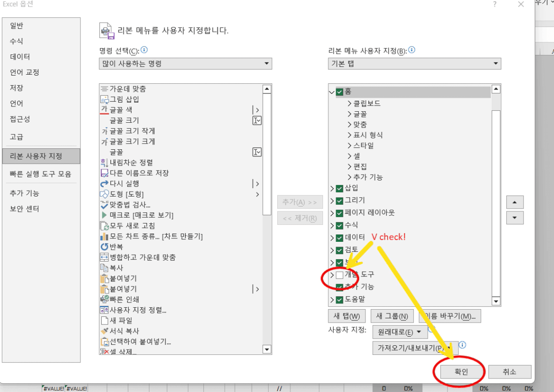
Task: Uncheck the 도움말 tab checkbox
Action: pos(339,300)
